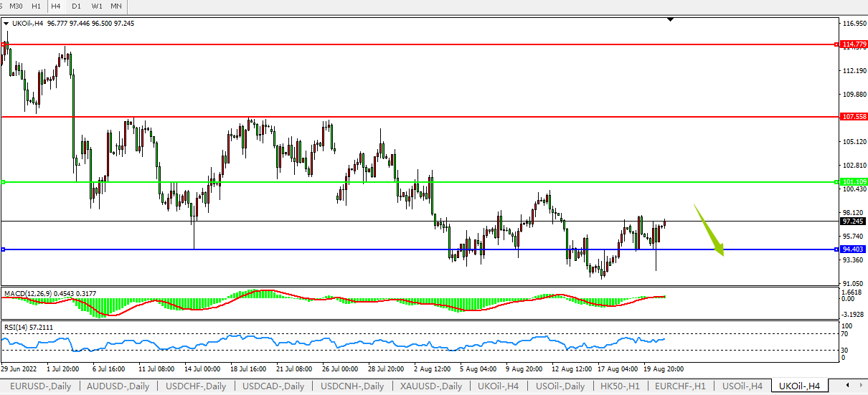Toggle the H1 timeframe button
The image size is (868, 395).
(x=36, y=6)
